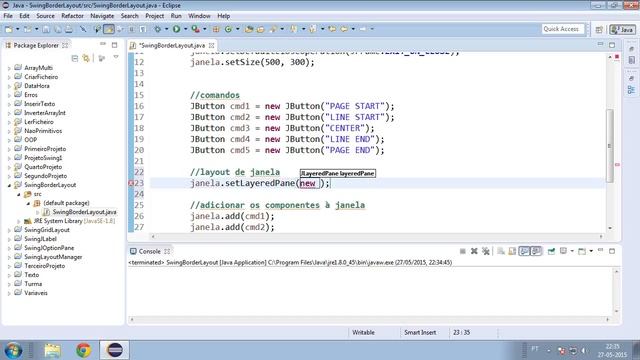The image size is (640, 360).
Task: Click the Last Edit Location arrow icon
Action: 332,29
